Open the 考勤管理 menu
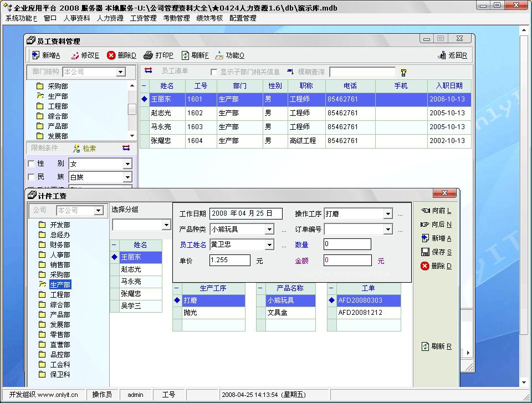The height and width of the screenshot is (403, 532). click(176, 18)
